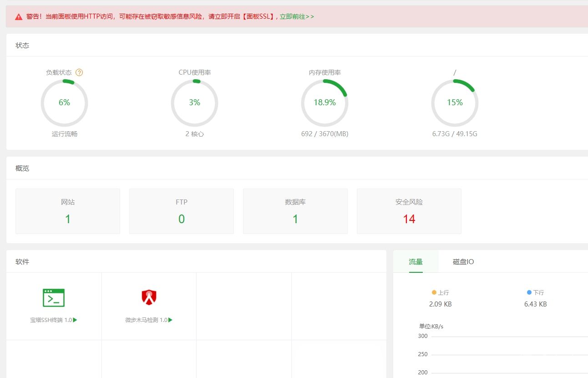Click the disk usage 15% circular gauge
This screenshot has height=378, width=588.
tap(455, 103)
